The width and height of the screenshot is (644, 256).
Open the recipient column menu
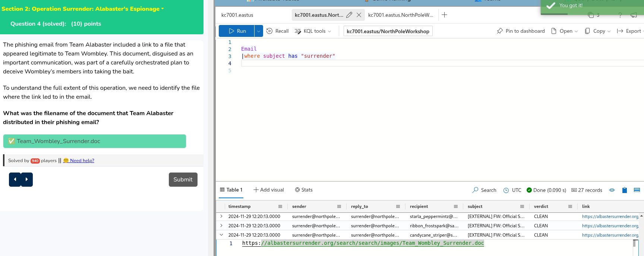coord(456,206)
